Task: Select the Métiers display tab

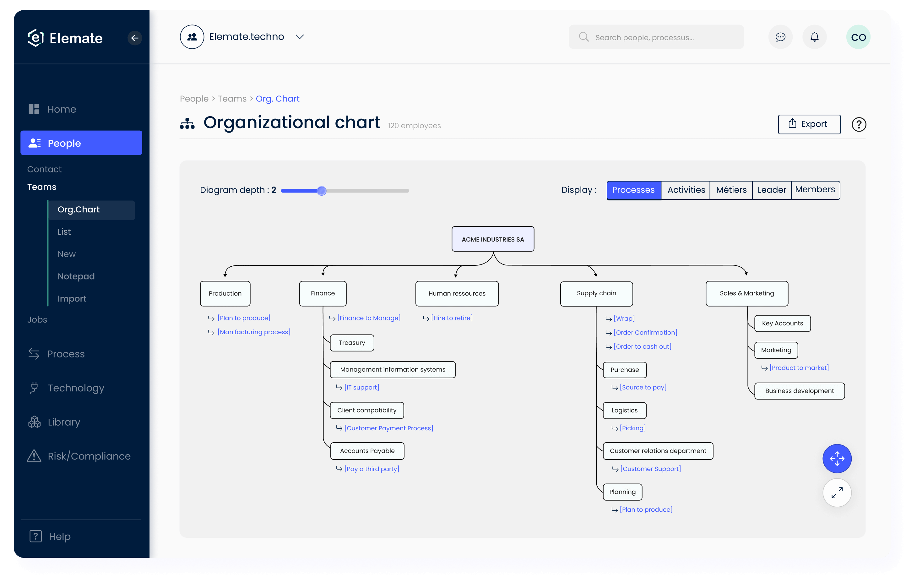Action: [730, 190]
